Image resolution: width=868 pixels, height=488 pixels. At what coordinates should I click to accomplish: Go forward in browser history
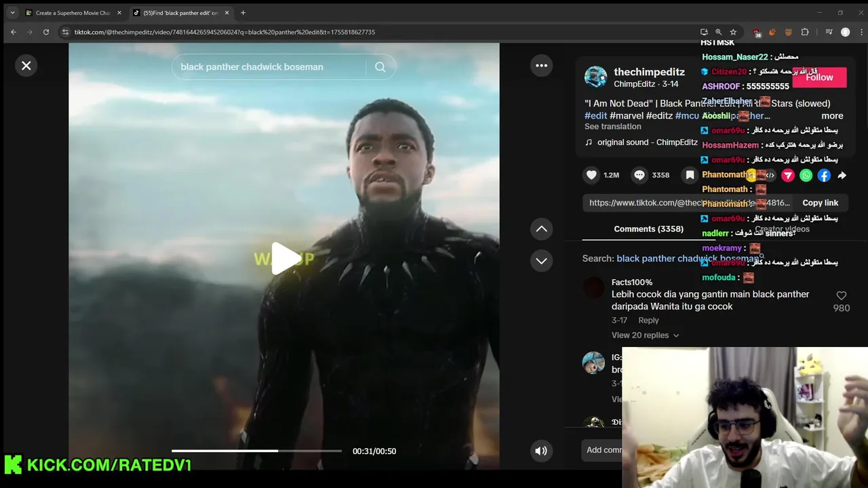pos(30,32)
